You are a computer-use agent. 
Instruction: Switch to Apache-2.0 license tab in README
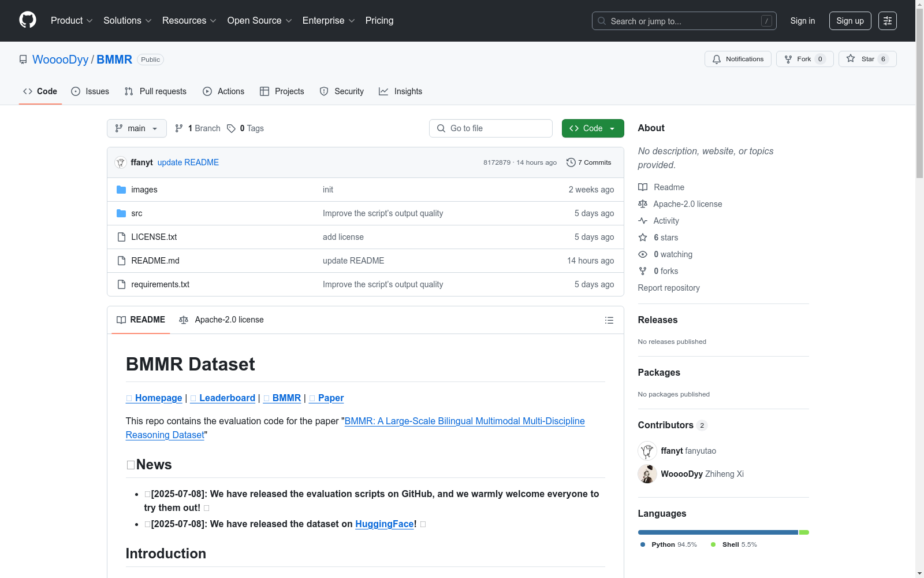[x=221, y=320]
